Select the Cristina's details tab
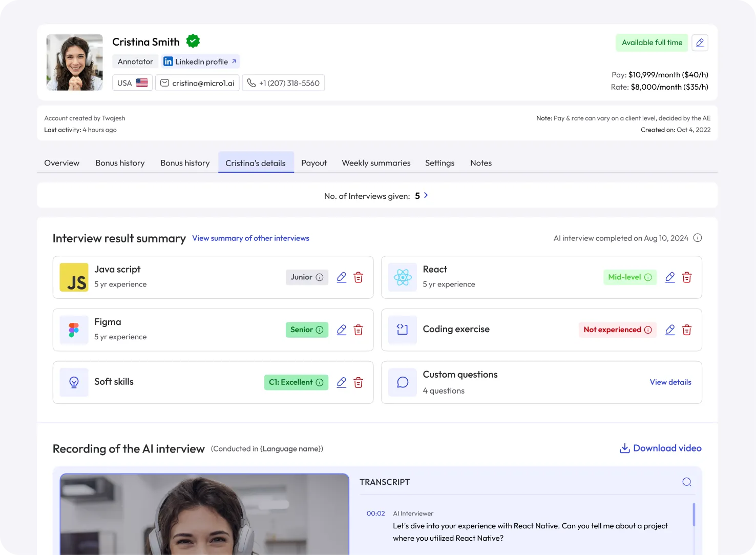Image resolution: width=756 pixels, height=555 pixels. click(x=256, y=163)
